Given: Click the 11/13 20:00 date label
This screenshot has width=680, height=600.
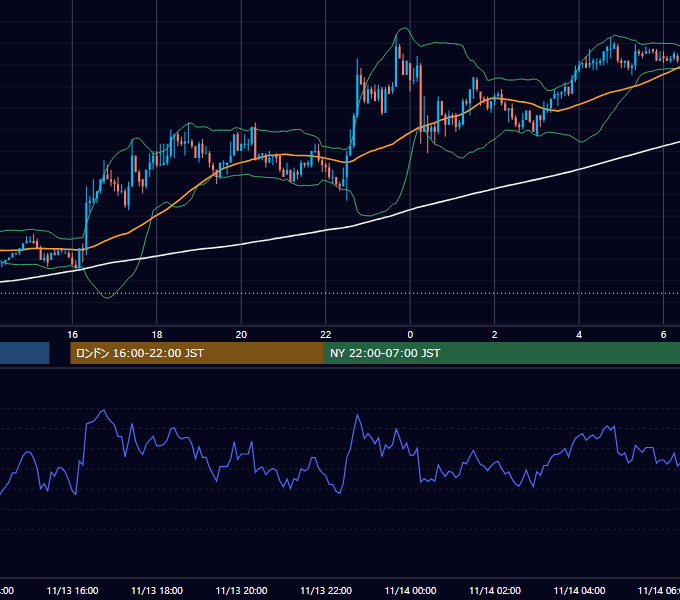Looking at the screenshot, I should pyautogui.click(x=242, y=590).
